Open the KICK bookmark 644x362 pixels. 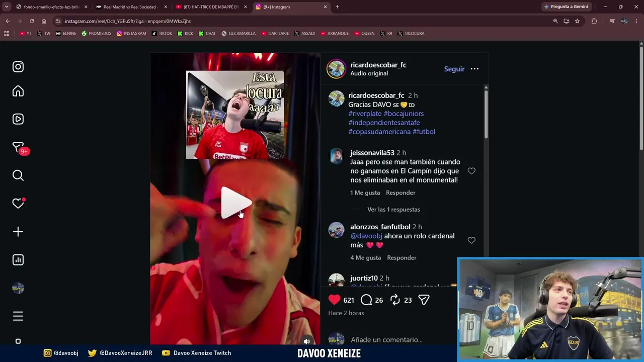point(185,34)
